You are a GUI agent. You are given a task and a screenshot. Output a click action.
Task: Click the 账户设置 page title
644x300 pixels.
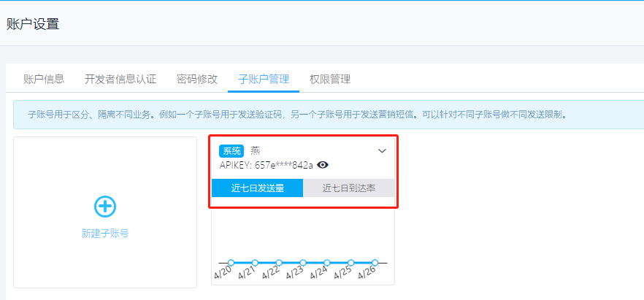[x=33, y=24]
